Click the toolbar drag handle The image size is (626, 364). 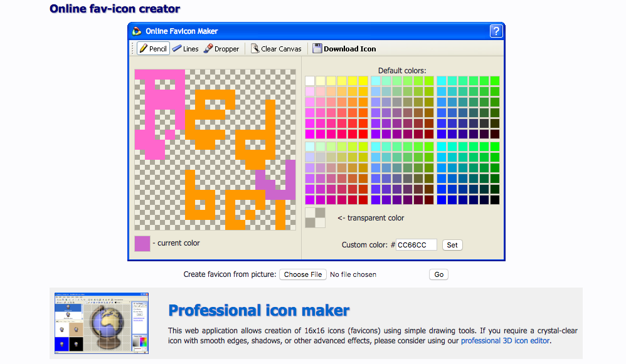click(x=132, y=49)
